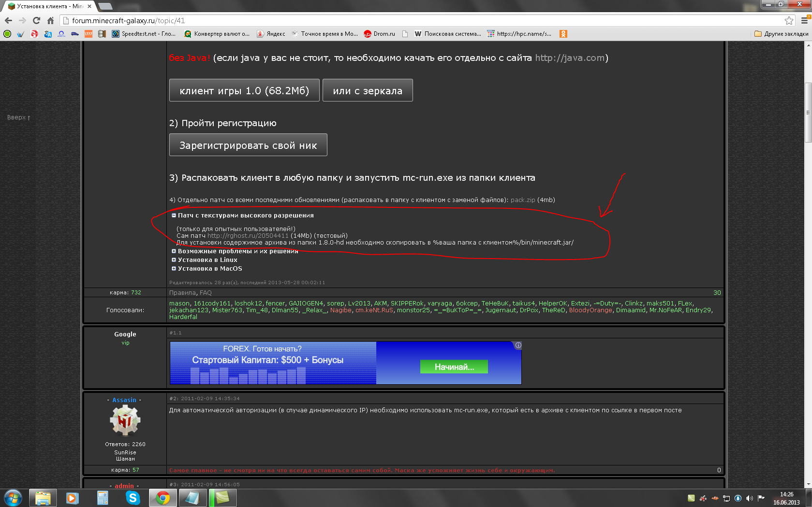Open voter profile BloodyOrange

click(x=591, y=310)
